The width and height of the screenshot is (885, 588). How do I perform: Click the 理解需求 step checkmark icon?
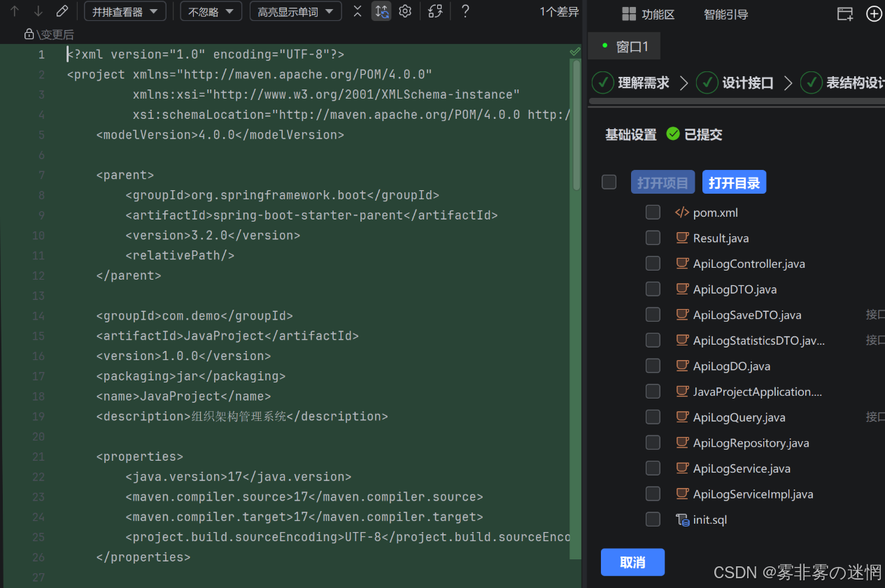point(603,83)
